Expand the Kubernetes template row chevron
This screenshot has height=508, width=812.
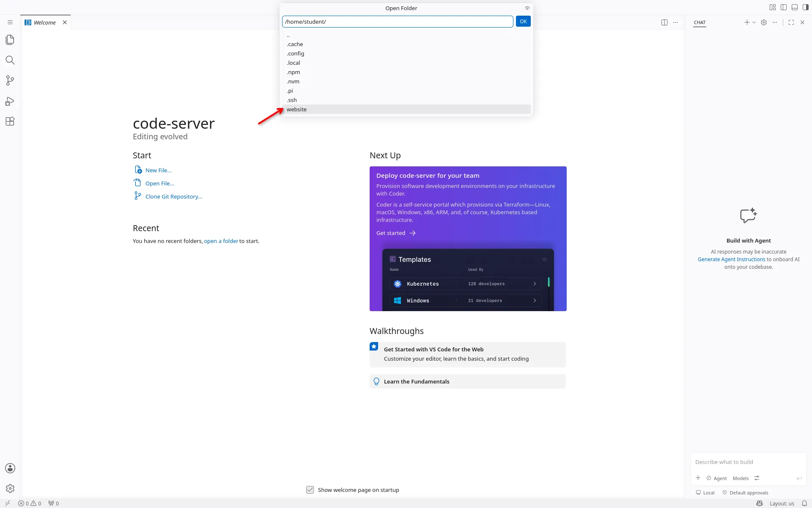pyautogui.click(x=535, y=284)
